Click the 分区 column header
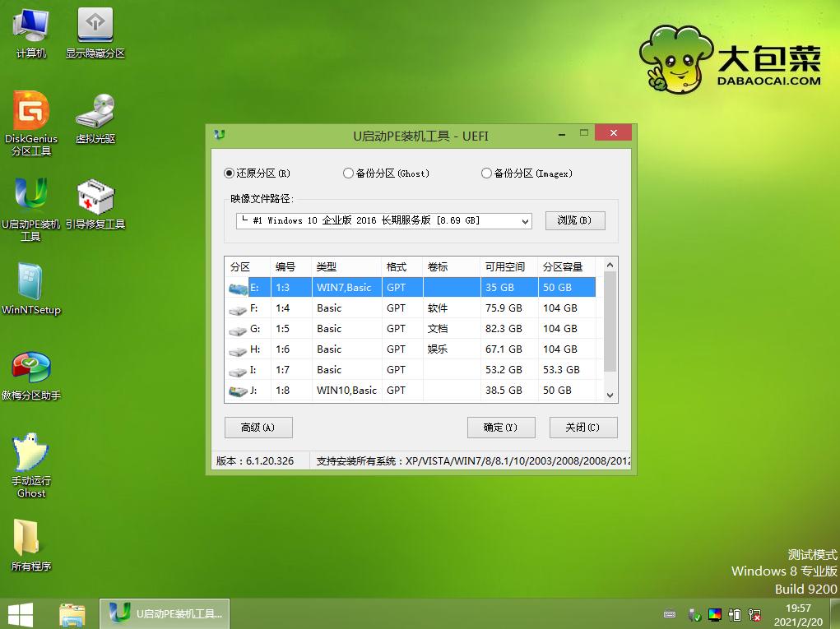 [248, 266]
